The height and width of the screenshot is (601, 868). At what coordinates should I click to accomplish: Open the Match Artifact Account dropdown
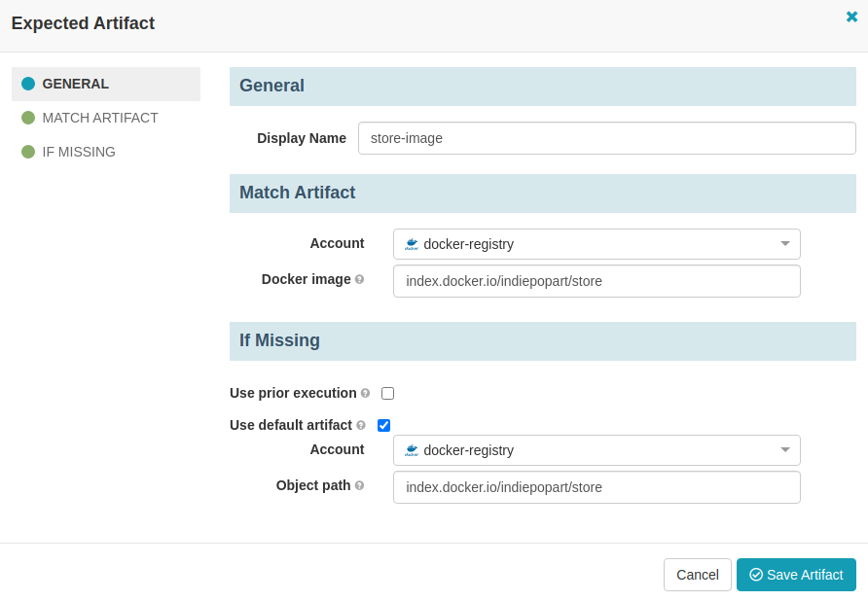[597, 244]
